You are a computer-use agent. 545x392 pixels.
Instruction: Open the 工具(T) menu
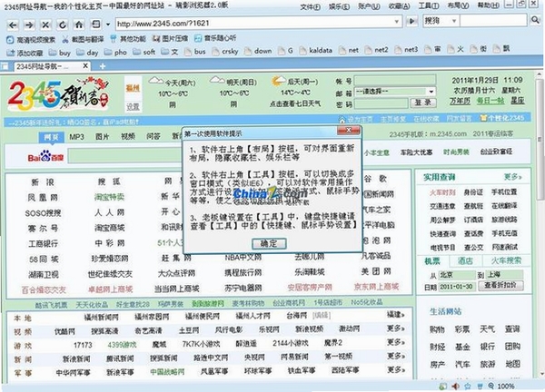point(429,5)
